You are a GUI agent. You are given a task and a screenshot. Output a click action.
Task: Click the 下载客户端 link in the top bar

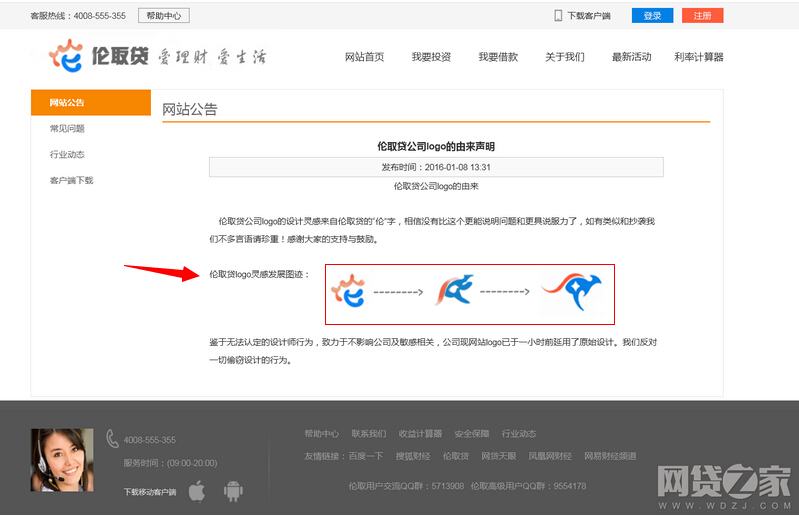point(589,16)
